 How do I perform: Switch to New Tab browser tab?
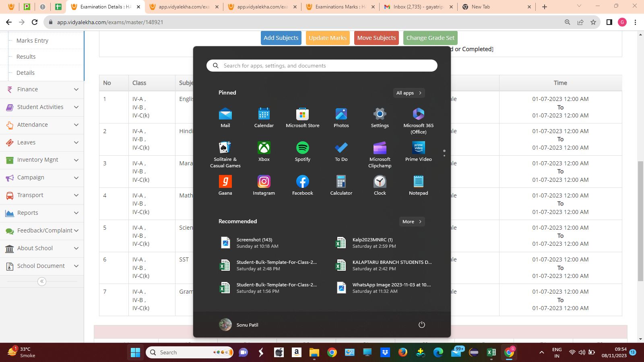497,7
